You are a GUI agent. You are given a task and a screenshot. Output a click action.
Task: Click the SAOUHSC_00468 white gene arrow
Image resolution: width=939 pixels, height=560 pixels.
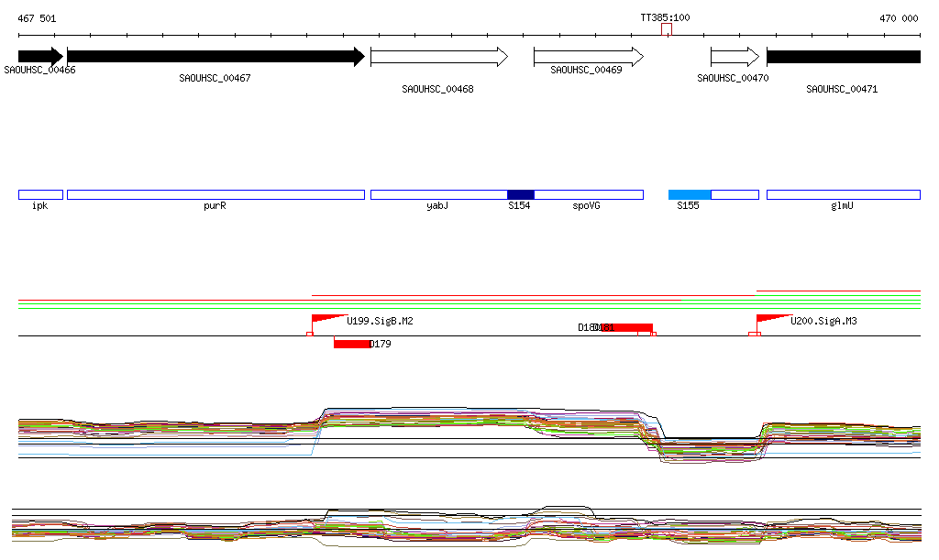click(x=438, y=57)
